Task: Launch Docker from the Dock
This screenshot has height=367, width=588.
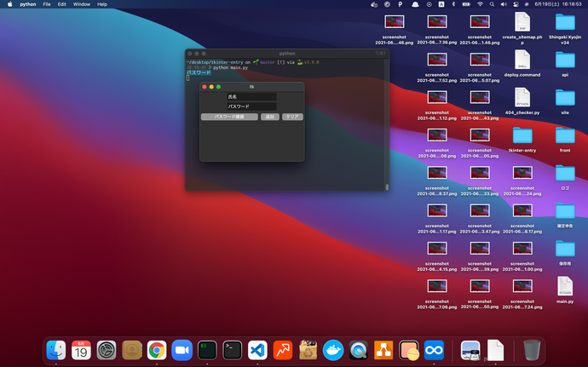Action: click(x=333, y=350)
